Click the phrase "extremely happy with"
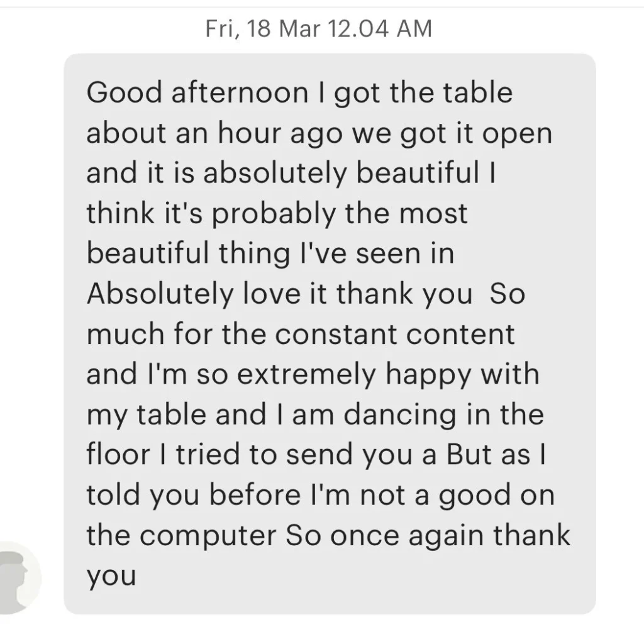This screenshot has height=644, width=644. pos(388,375)
